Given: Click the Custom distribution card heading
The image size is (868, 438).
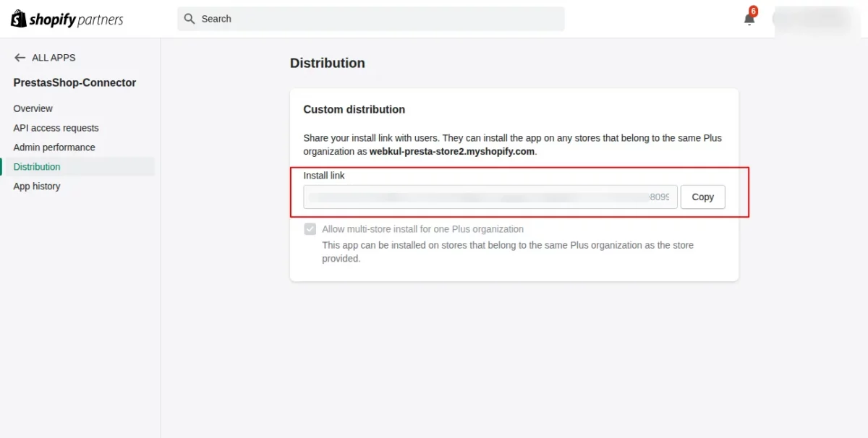Looking at the screenshot, I should point(354,110).
